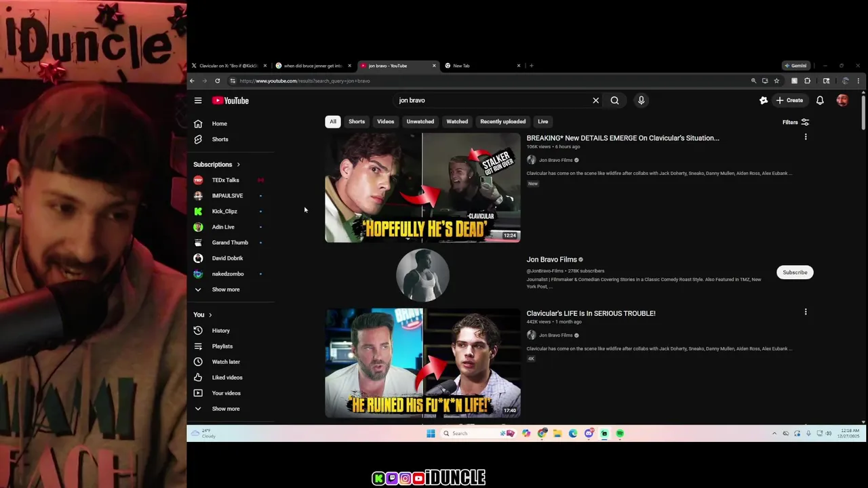Open the nakedzombo subscription channel
The image size is (868, 488).
pos(231,273)
